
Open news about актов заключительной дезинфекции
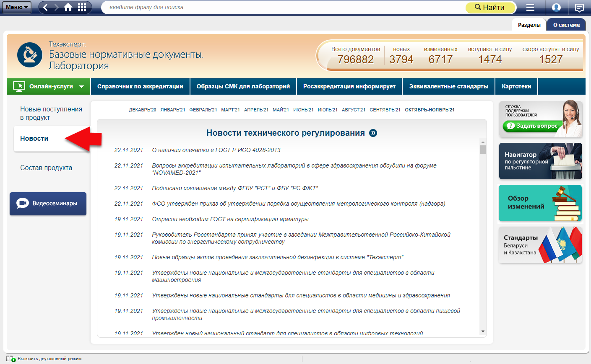(278, 257)
